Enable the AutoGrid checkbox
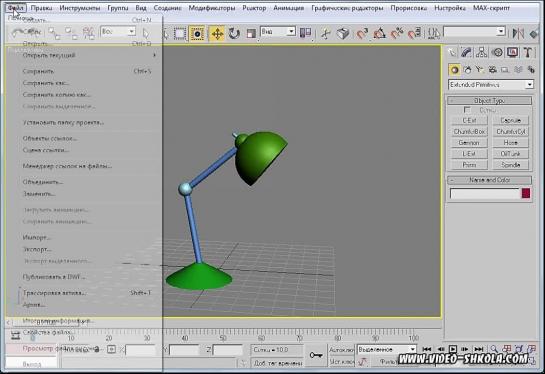545x374 pixels. coord(467,110)
